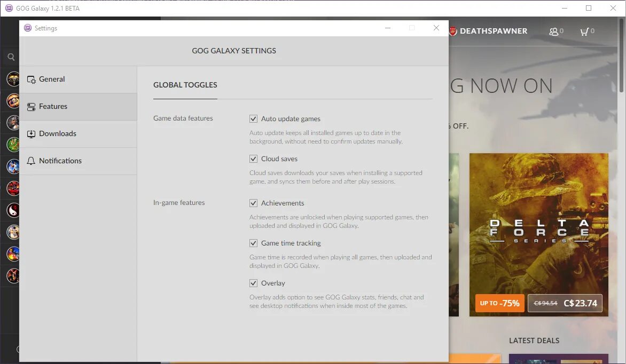Viewport: 626px width, 364px height.
Task: Disable the Auto update games checkbox
Action: point(253,118)
